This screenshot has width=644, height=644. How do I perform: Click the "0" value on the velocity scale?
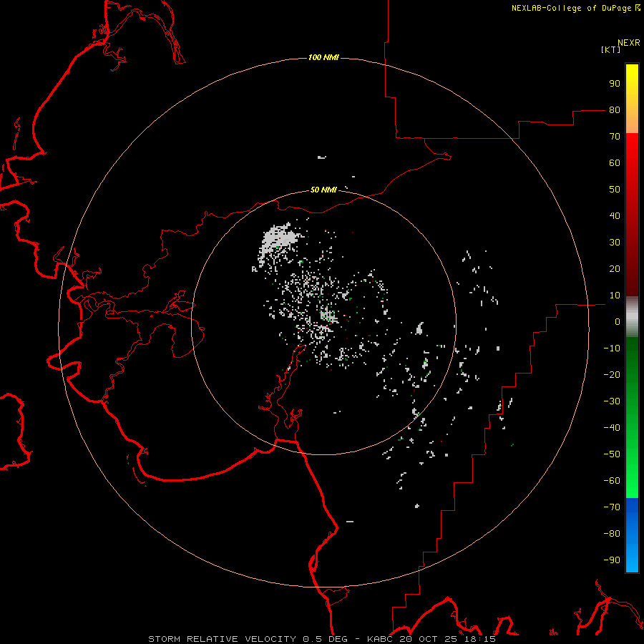tap(618, 321)
